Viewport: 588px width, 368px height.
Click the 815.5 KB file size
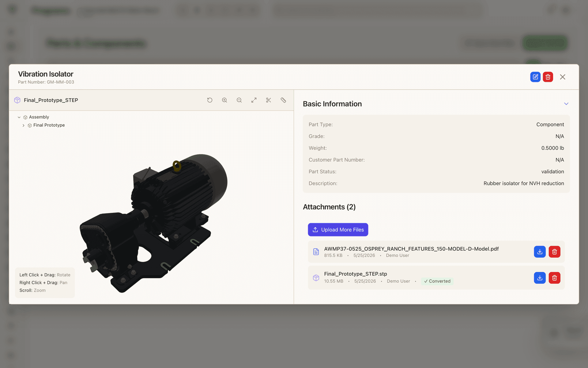click(333, 255)
